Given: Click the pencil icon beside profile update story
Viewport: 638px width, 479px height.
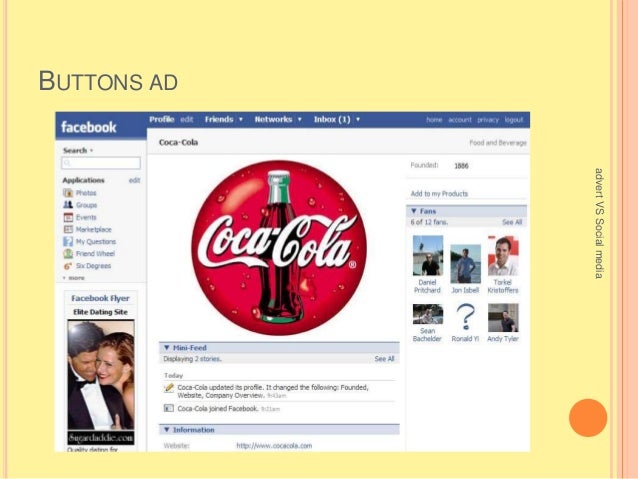Looking at the screenshot, I should point(168,388).
